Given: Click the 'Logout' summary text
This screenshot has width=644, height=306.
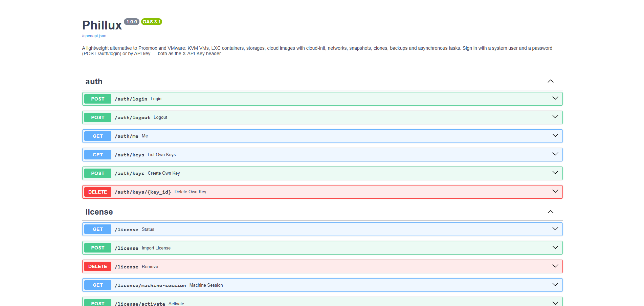Looking at the screenshot, I should point(160,117).
